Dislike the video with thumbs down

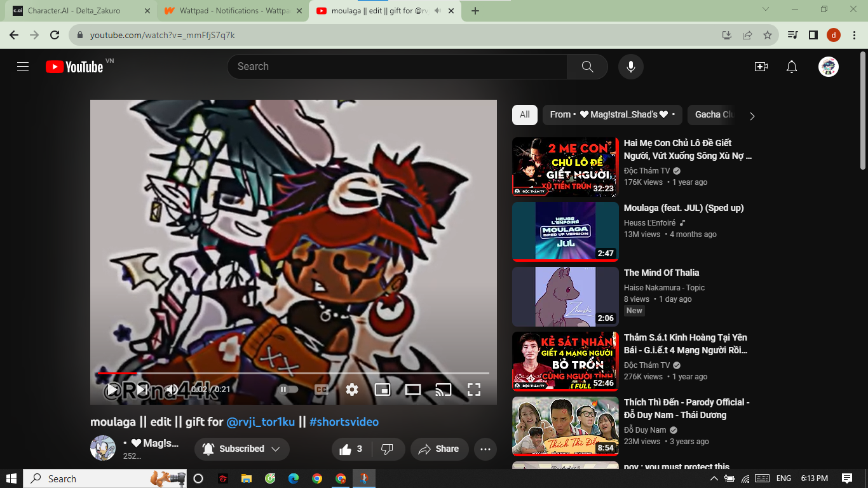tap(388, 449)
